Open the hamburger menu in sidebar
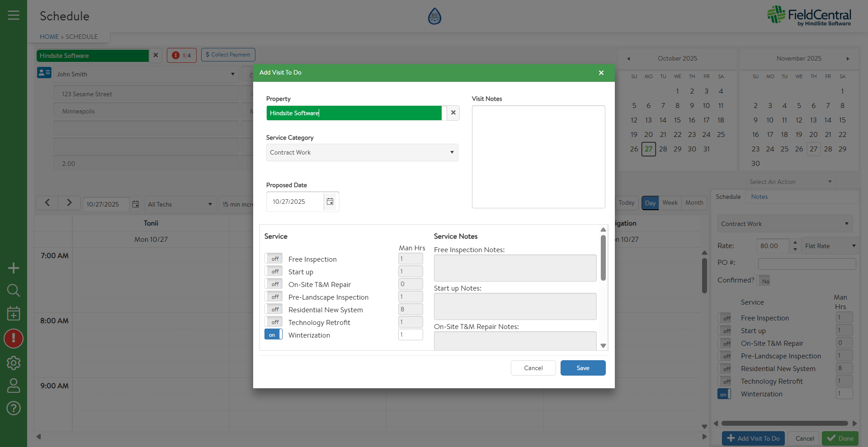 [x=14, y=15]
